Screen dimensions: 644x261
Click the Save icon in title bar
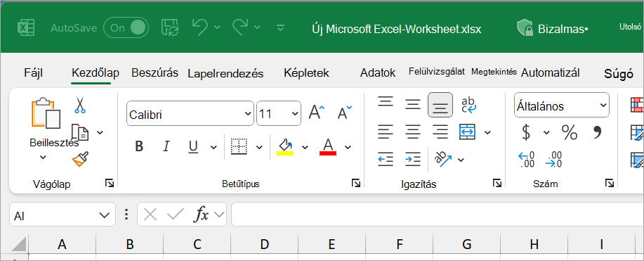170,27
